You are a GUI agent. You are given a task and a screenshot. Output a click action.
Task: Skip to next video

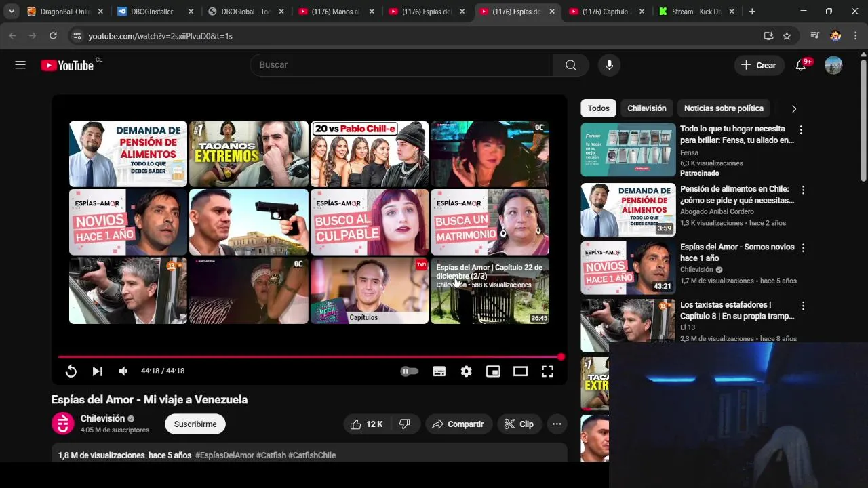point(97,371)
